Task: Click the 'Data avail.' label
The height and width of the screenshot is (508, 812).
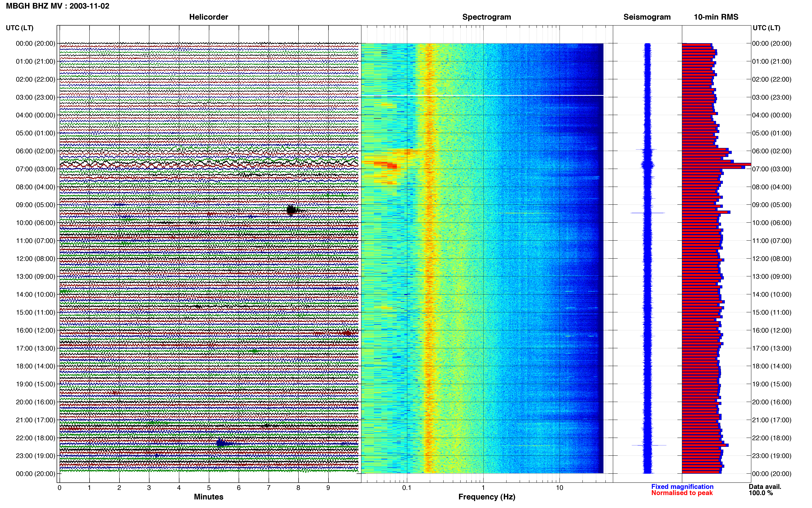Action: point(765,486)
